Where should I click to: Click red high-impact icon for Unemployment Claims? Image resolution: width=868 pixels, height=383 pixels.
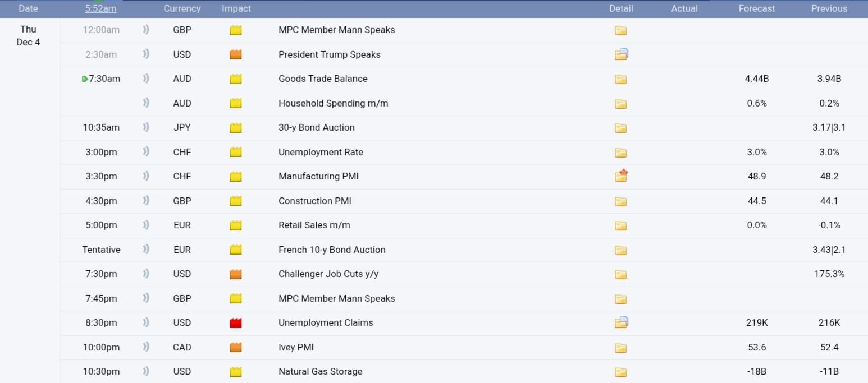pyautogui.click(x=236, y=323)
